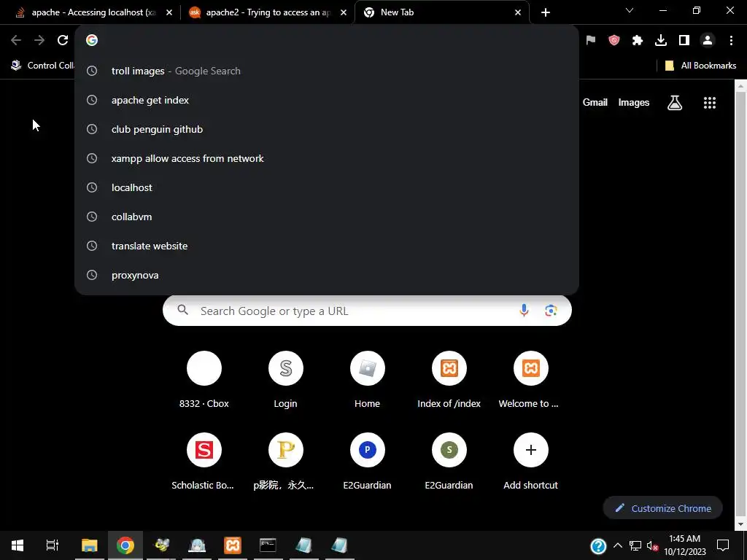
Task: Open XAMPP from the taskbar
Action: (233, 545)
